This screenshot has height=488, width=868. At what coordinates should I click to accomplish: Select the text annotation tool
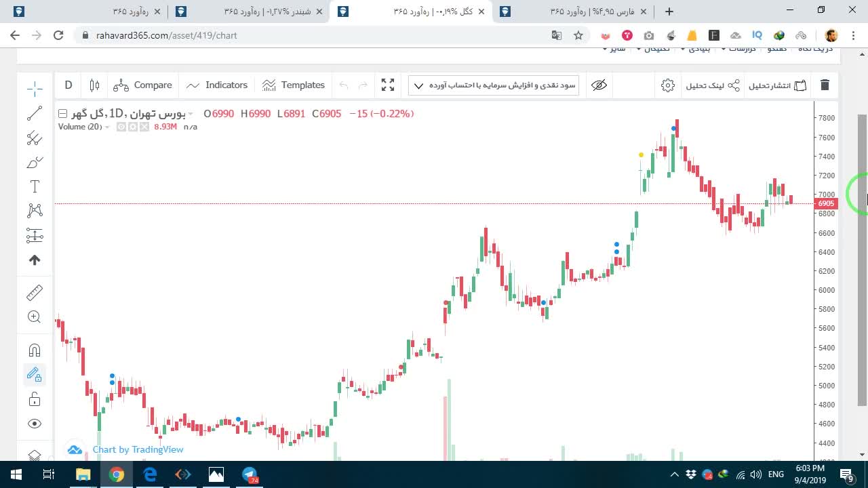click(x=35, y=187)
